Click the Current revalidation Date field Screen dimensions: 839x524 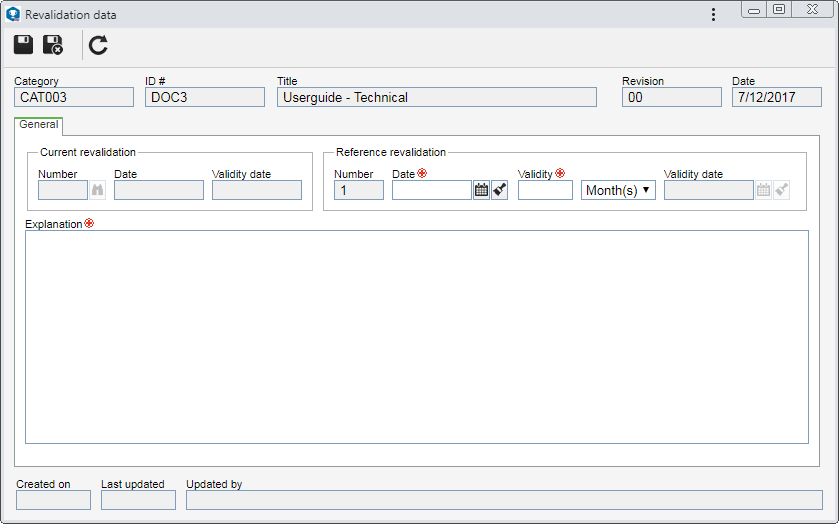pyautogui.click(x=159, y=190)
